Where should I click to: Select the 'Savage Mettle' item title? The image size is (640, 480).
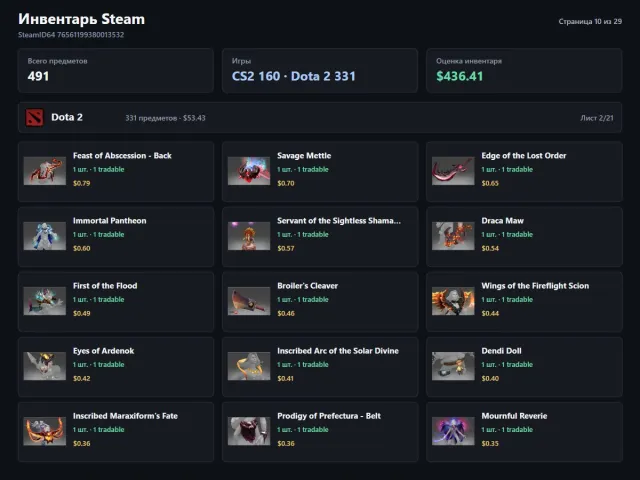pos(304,156)
